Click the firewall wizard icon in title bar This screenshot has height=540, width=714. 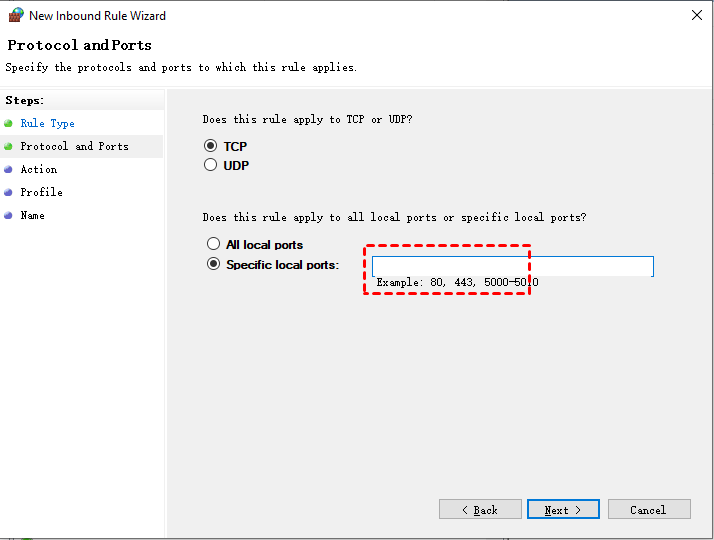[x=15, y=15]
